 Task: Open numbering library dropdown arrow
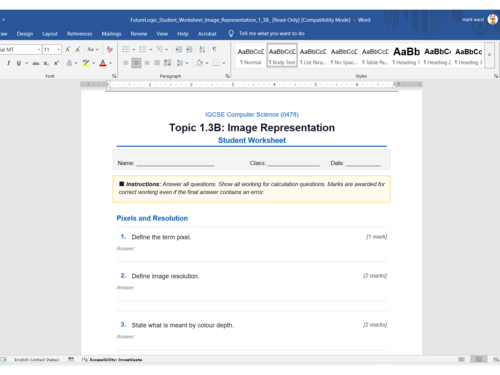click(151, 50)
